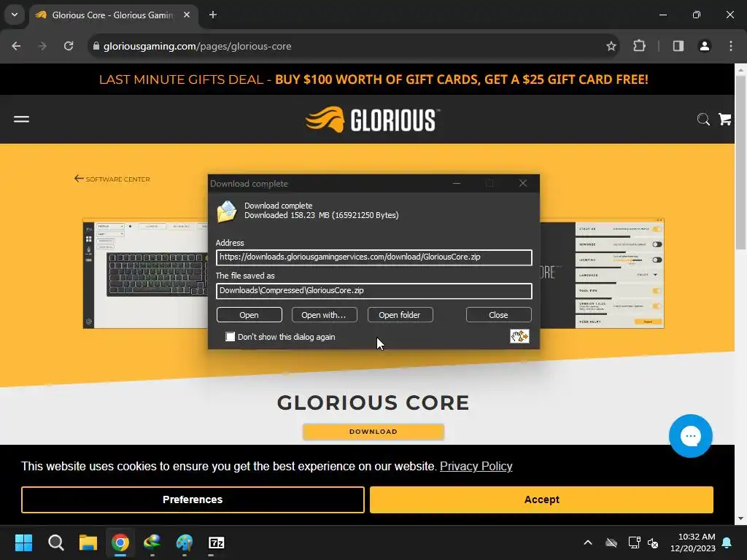Close the Glorious Core tab
This screenshot has height=560, width=747.
click(187, 15)
